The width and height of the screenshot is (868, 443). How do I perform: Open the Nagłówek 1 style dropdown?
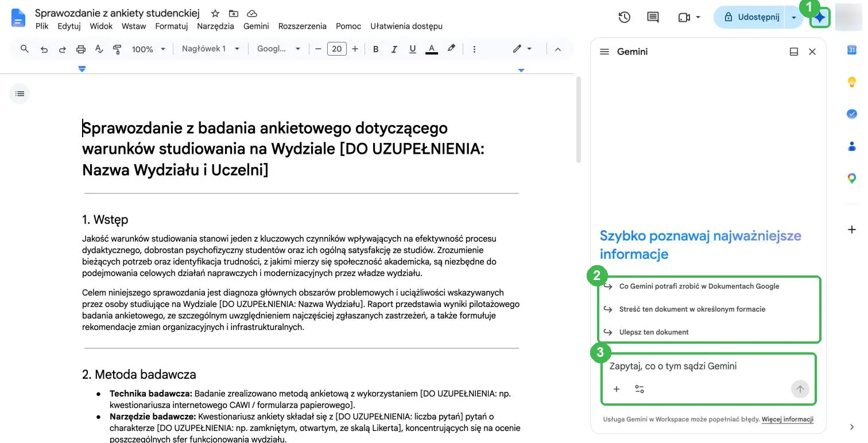pos(211,49)
